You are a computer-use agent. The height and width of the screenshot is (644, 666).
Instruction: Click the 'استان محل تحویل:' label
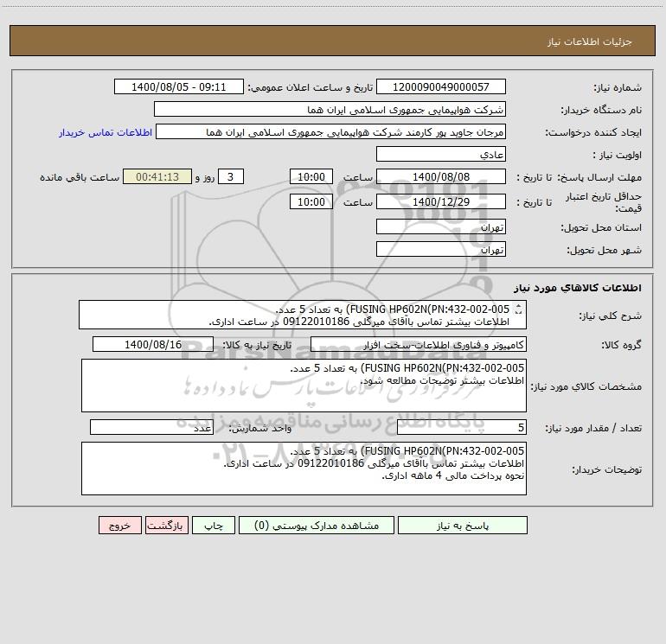click(x=601, y=227)
